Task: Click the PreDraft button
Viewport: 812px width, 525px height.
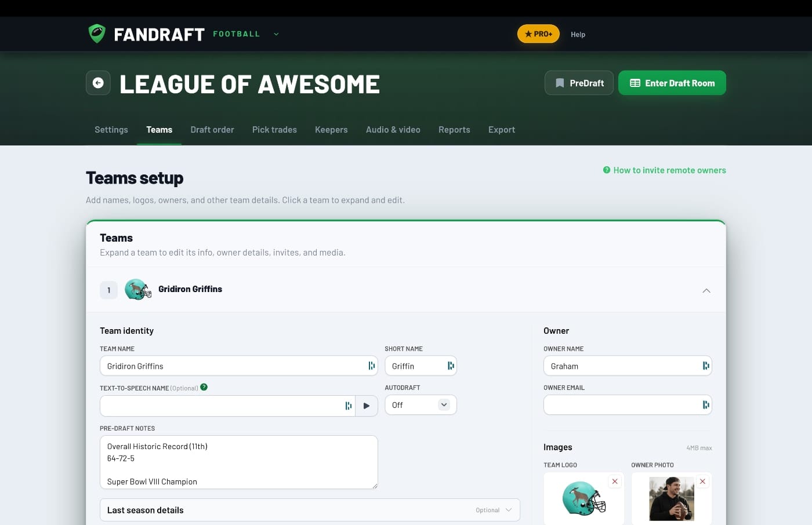Action: [x=579, y=83]
